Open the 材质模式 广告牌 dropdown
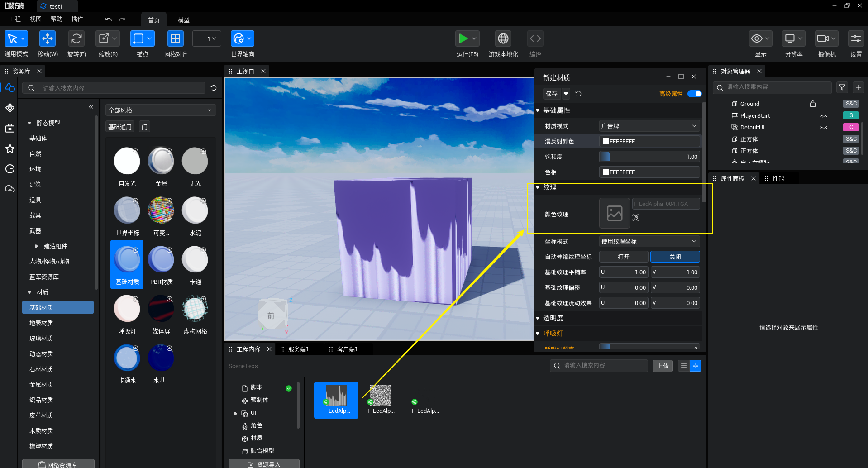 [649, 126]
